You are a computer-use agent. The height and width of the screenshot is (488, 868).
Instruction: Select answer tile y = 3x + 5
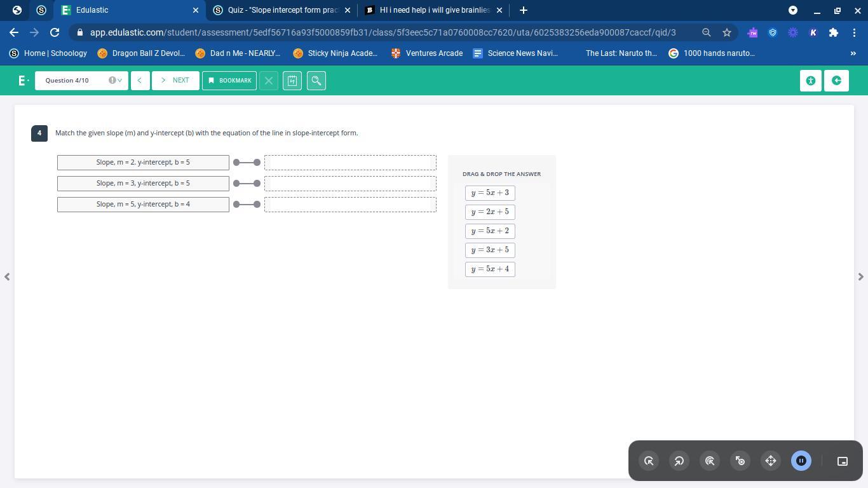pos(490,250)
